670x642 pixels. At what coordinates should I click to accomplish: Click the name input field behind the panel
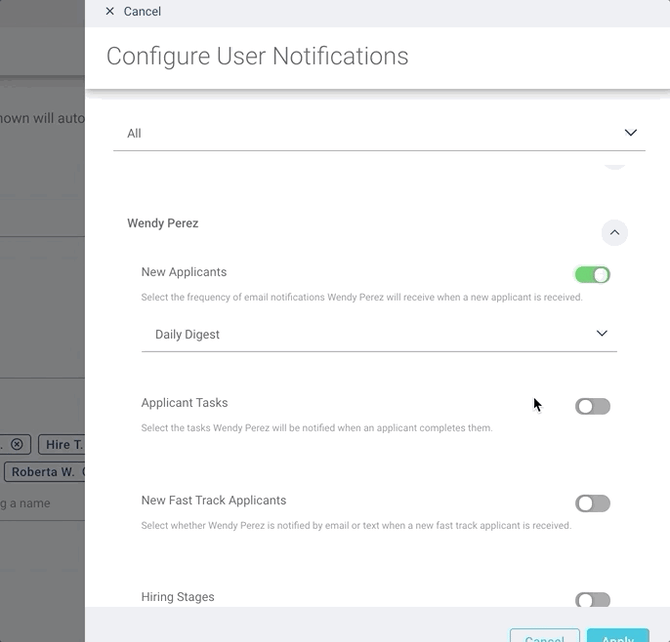coord(40,503)
